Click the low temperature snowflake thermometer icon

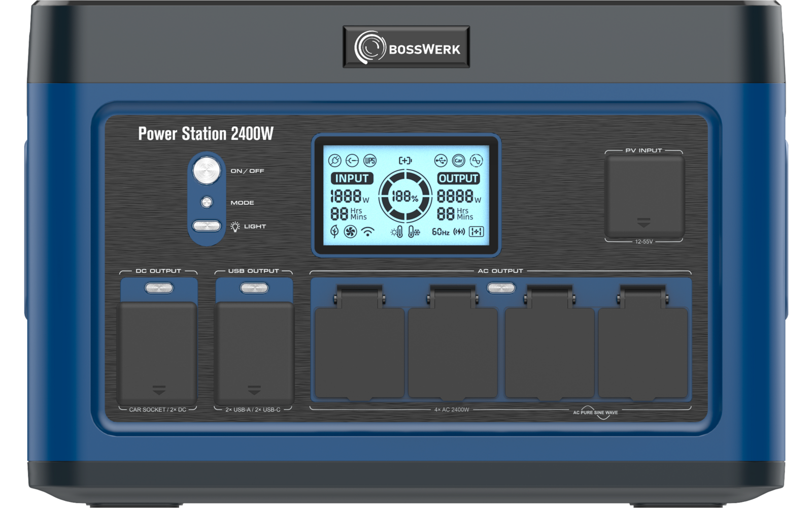tap(414, 232)
